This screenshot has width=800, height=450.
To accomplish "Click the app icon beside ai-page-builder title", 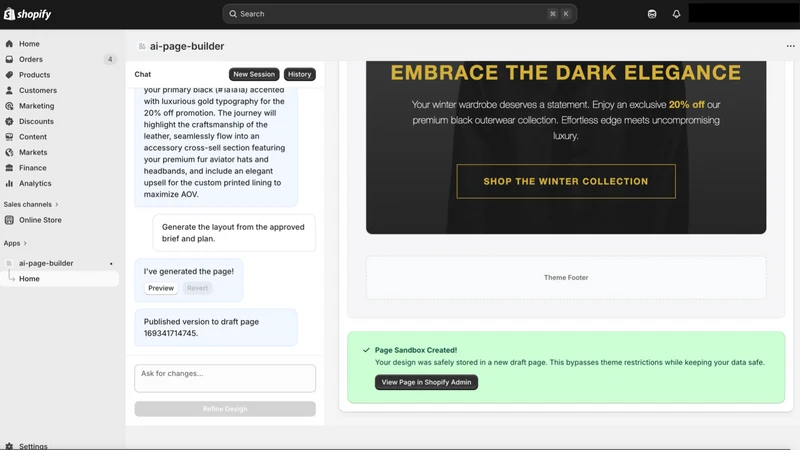I will 142,46.
